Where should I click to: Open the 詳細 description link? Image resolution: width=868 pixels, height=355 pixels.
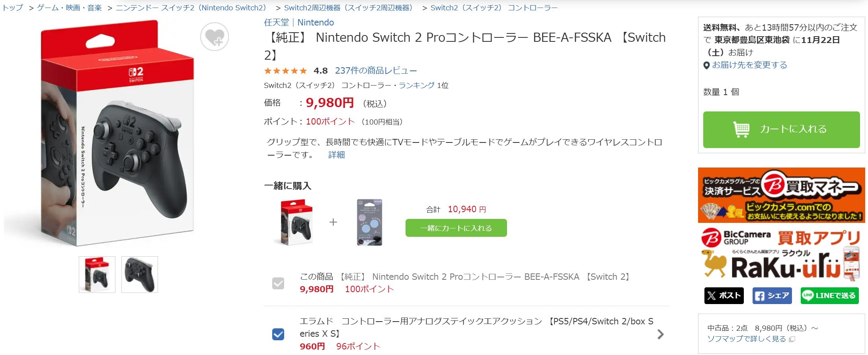pos(336,155)
